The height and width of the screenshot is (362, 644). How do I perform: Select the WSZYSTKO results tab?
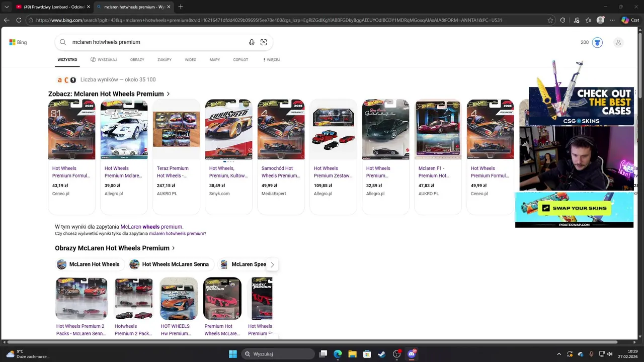[67, 60]
